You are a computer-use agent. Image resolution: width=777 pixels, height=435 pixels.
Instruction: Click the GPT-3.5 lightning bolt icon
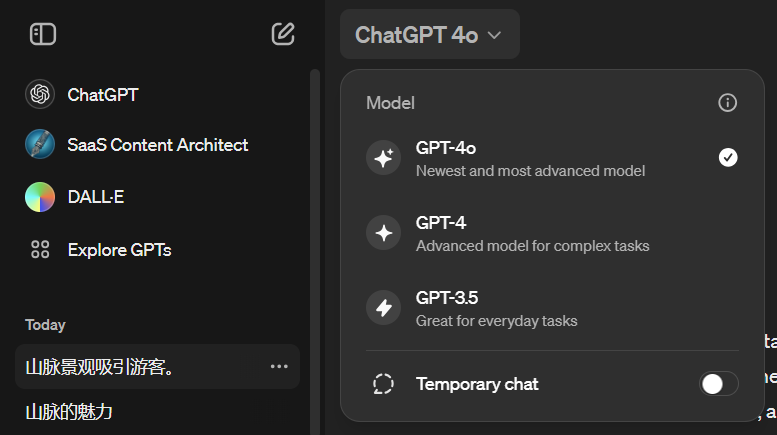point(383,308)
